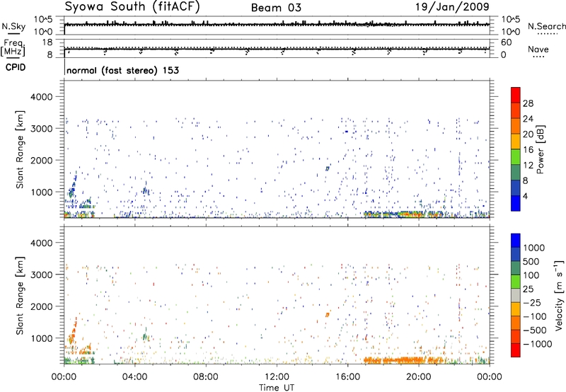Screen dimensions: 566x392
Task: Pick the yellow 16–20 dB Power segment
Action: pyautogui.click(x=516, y=142)
